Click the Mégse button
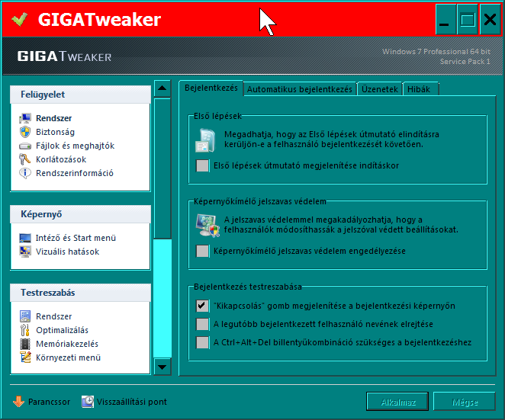The image size is (505, 420). click(465, 402)
